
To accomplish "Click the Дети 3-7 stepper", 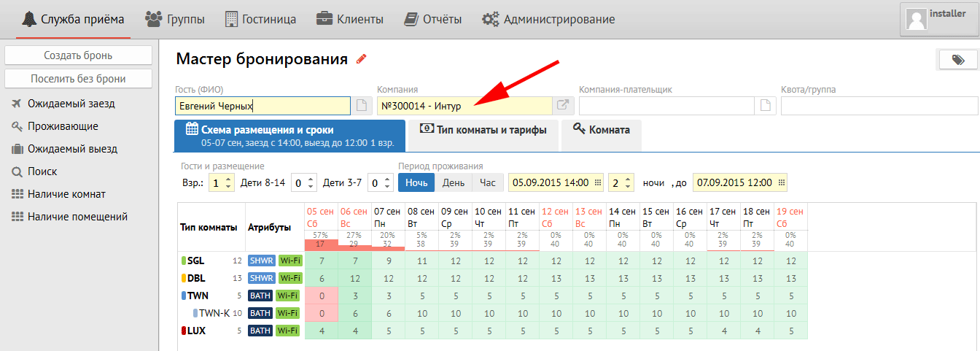I will tap(381, 182).
